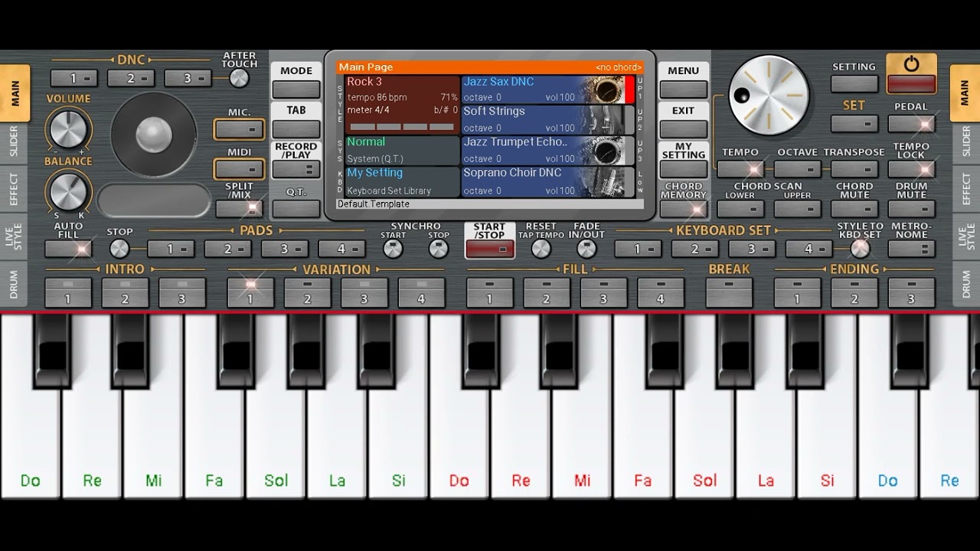The width and height of the screenshot is (980, 551).
Task: Toggle Chord Mute
Action: (854, 208)
